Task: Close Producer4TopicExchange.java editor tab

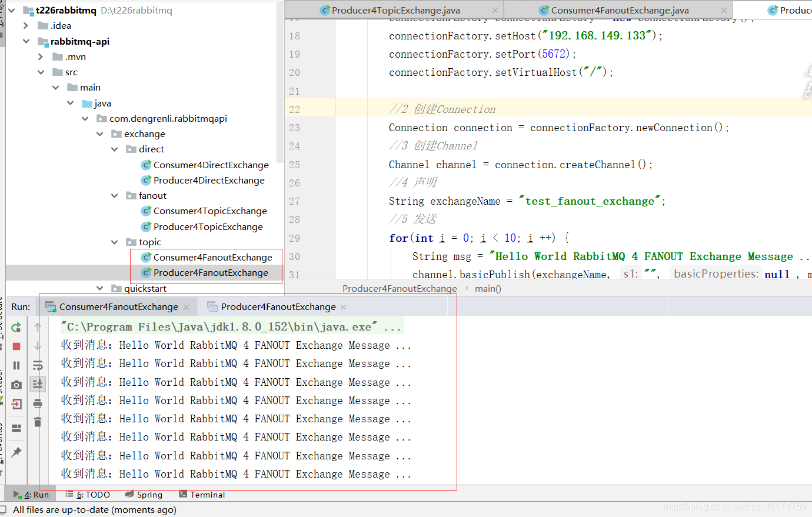Action: pyautogui.click(x=495, y=10)
